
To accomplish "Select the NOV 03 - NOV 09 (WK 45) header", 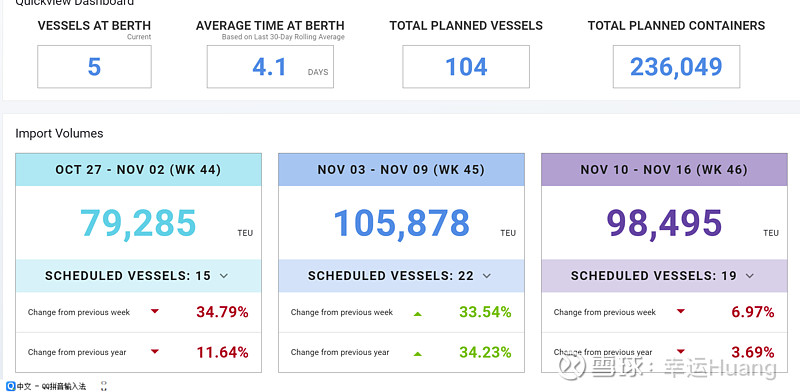I will (x=401, y=169).
